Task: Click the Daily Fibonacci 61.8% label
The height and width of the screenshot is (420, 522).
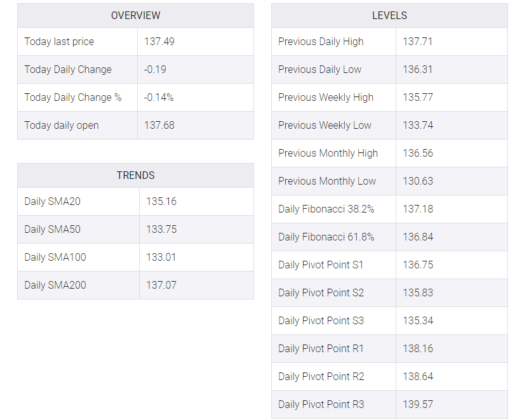Action: coord(326,237)
